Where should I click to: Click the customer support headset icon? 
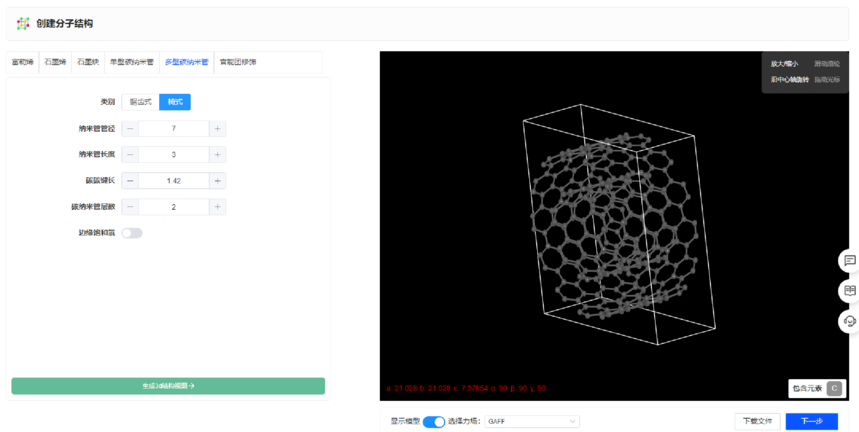(x=849, y=321)
